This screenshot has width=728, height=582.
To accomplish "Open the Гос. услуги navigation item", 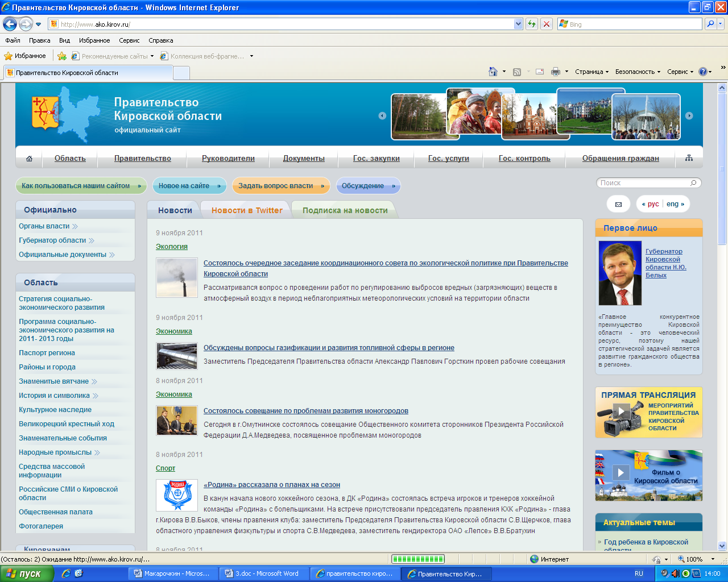I will tap(449, 159).
